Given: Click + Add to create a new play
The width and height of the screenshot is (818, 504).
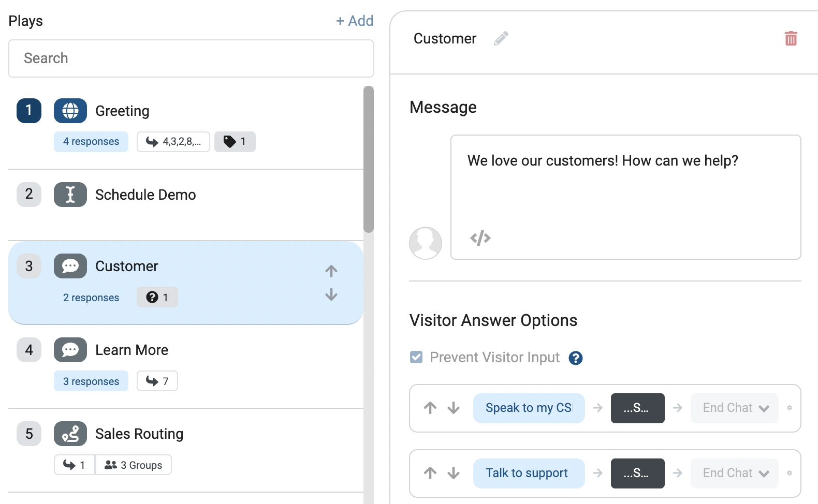Looking at the screenshot, I should pos(355,21).
